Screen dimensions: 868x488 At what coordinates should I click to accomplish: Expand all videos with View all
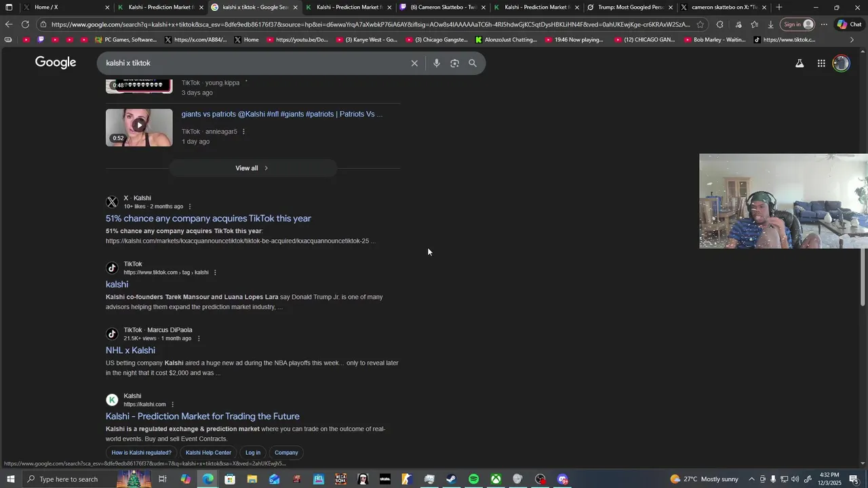252,168
